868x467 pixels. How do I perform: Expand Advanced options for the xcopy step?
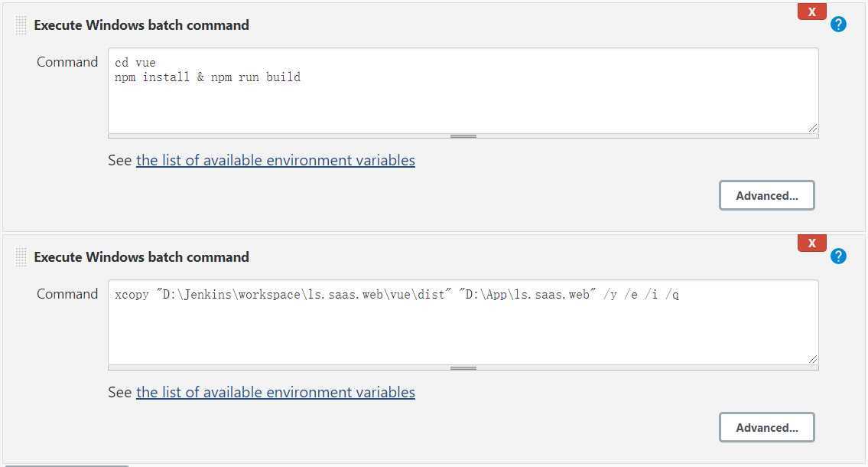point(767,428)
